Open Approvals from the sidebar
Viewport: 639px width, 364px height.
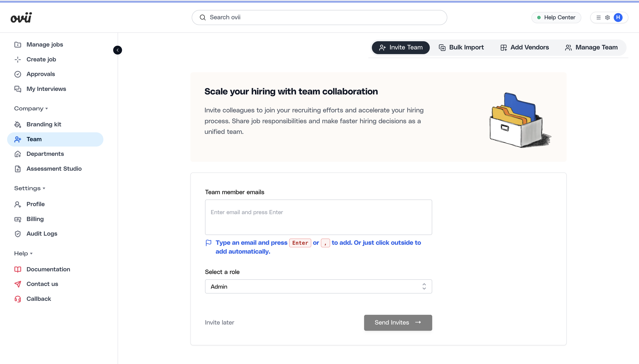tap(41, 74)
